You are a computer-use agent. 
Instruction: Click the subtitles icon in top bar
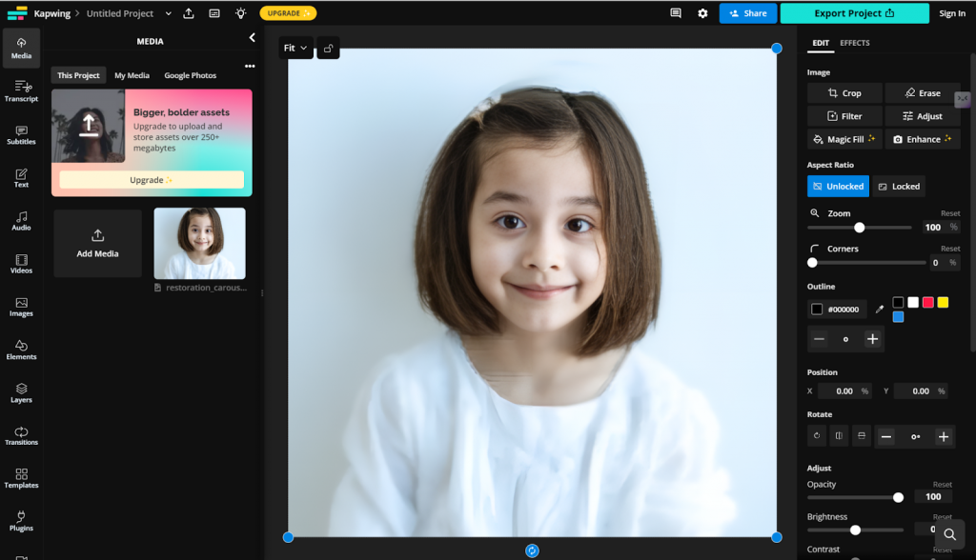[x=214, y=13]
